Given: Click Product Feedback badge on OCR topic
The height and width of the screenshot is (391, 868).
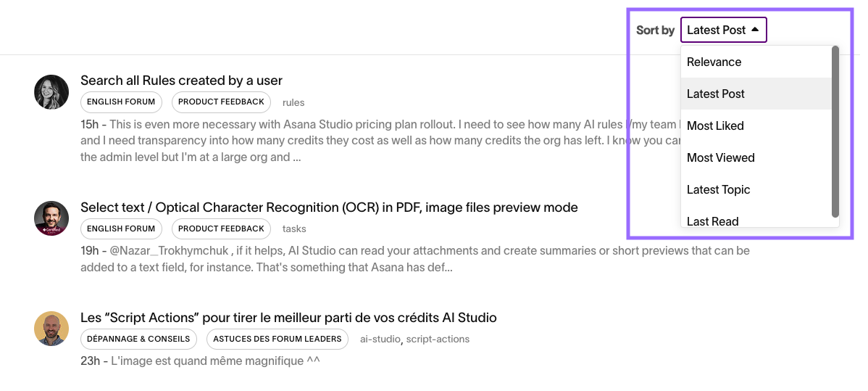Looking at the screenshot, I should coord(221,229).
